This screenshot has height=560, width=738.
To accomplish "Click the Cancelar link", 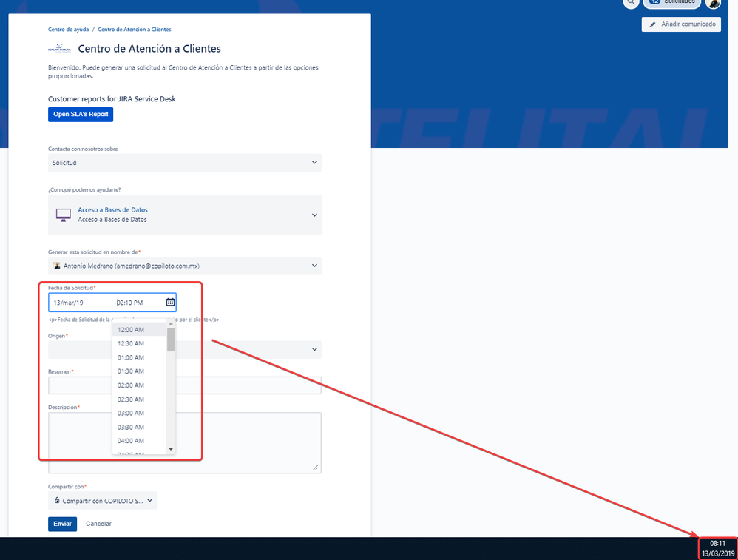I will [98, 524].
